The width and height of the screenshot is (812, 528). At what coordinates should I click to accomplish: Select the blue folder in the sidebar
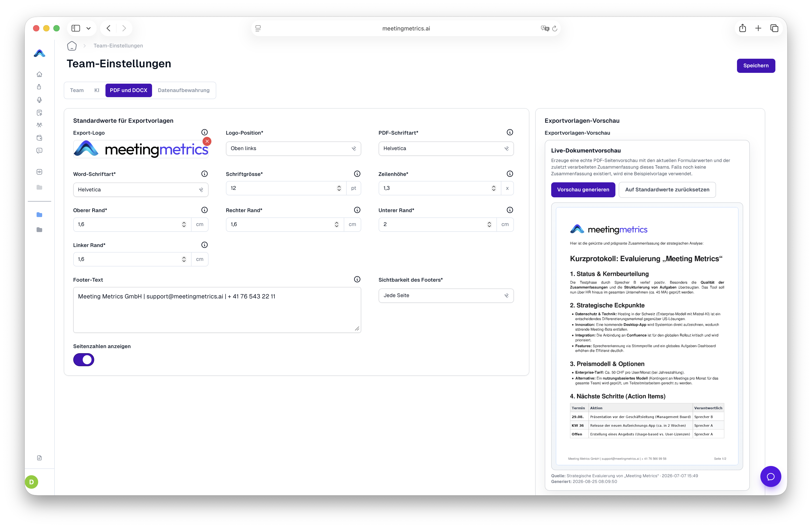pyautogui.click(x=39, y=215)
